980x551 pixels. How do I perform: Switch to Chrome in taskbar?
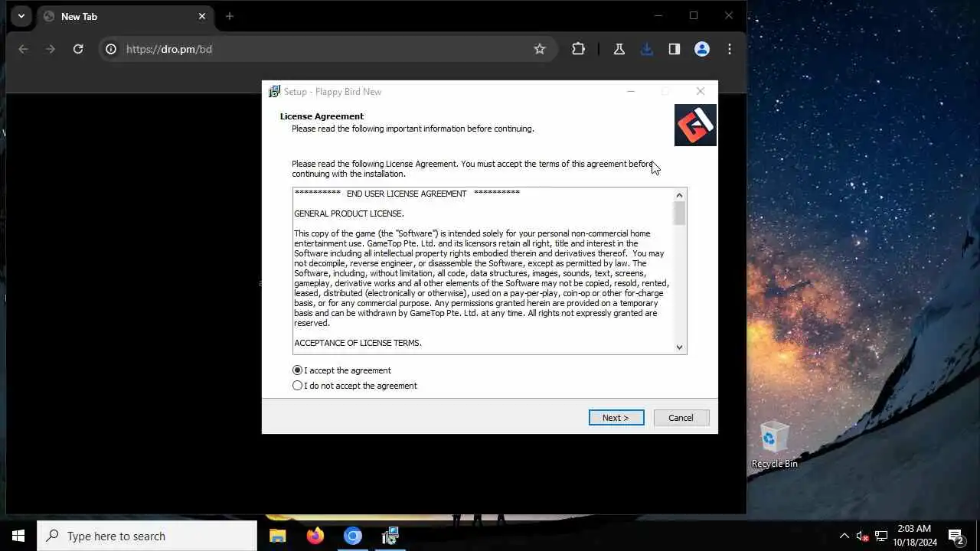[x=352, y=536]
